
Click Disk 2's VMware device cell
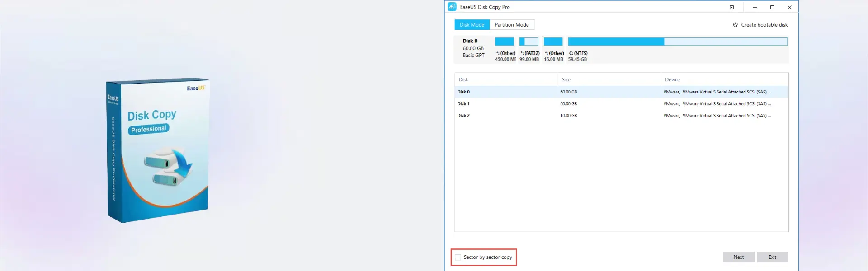[x=717, y=116]
